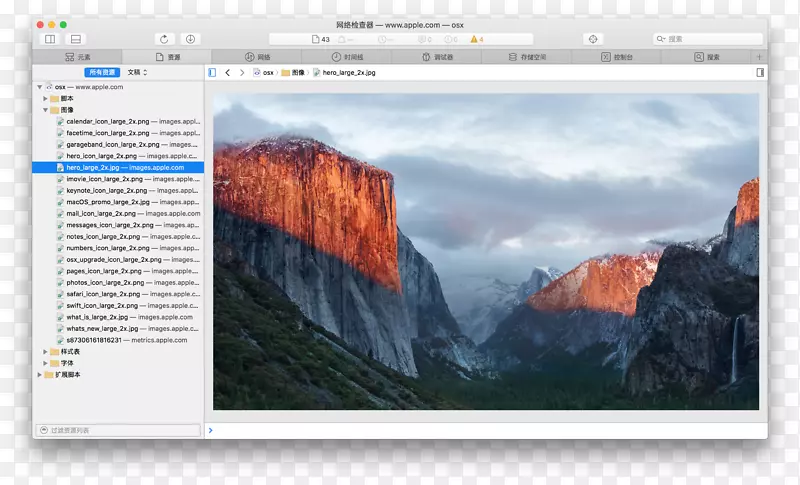Click the warnings count 4 indicator

coord(477,39)
